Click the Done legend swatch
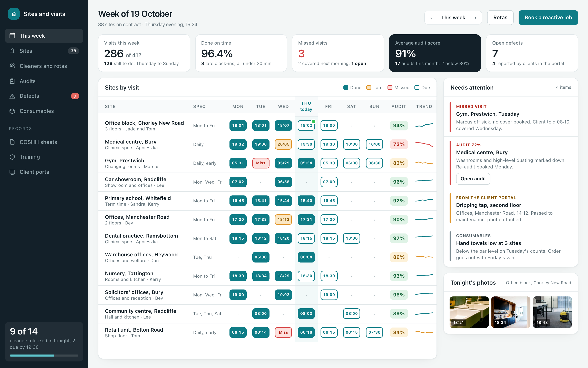 tap(346, 88)
